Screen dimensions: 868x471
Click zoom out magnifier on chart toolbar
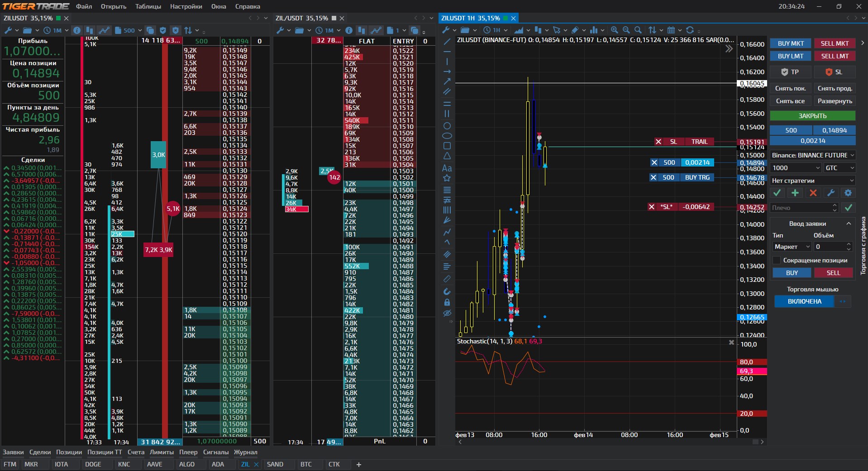[626, 30]
